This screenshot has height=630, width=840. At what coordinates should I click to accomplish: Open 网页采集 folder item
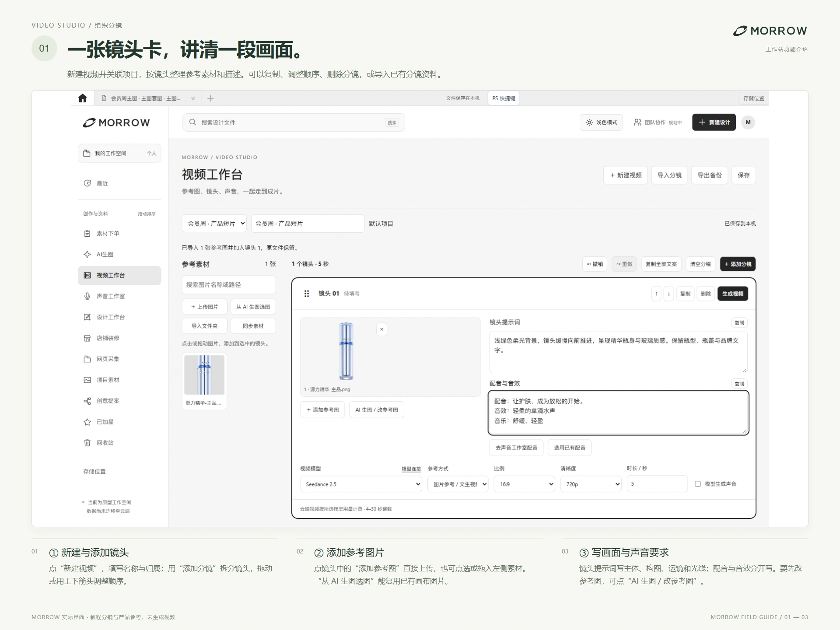coord(119,359)
